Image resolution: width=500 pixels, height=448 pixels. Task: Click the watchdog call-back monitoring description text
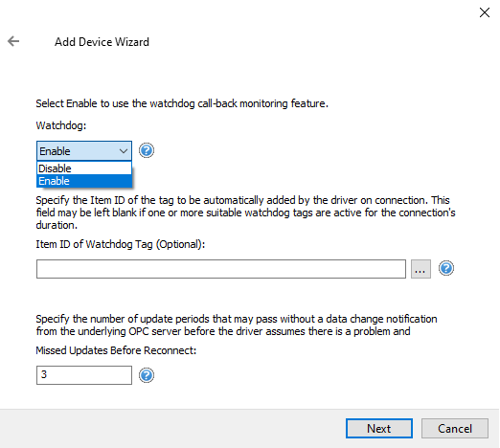182,103
